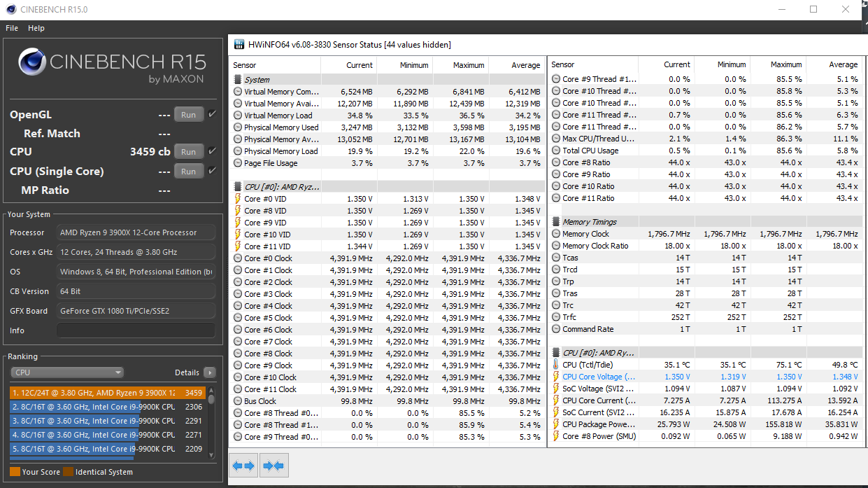Toggle the CPU Single Core checkbox

[213, 171]
